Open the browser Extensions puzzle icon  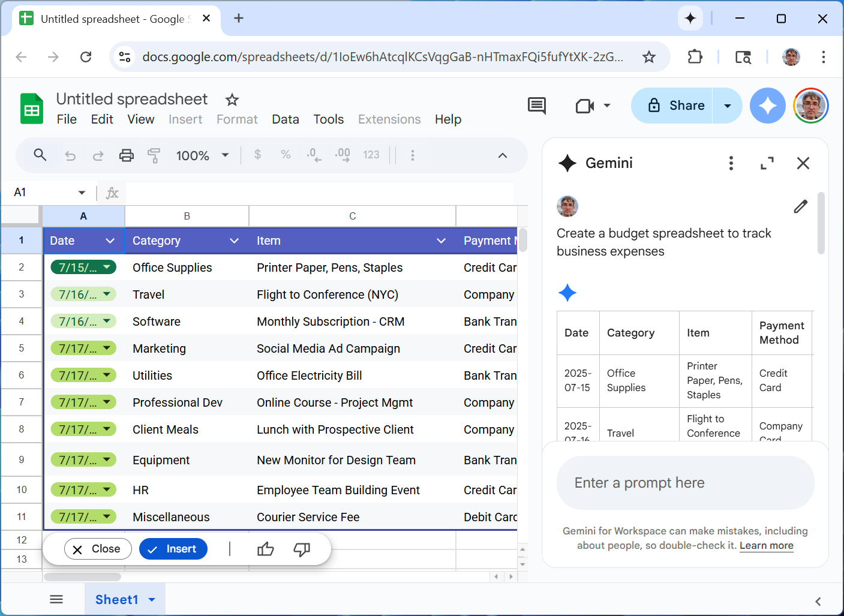(695, 57)
